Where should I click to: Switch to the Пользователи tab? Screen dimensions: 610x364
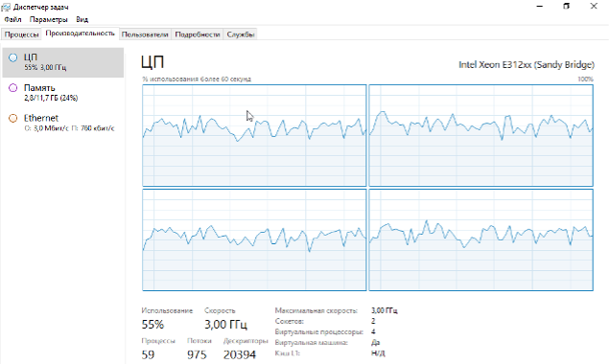pyautogui.click(x=145, y=34)
